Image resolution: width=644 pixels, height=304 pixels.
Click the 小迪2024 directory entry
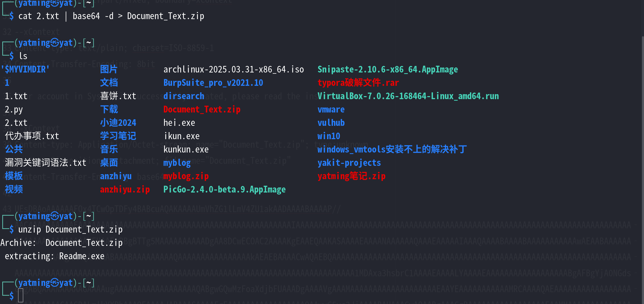[x=118, y=123]
